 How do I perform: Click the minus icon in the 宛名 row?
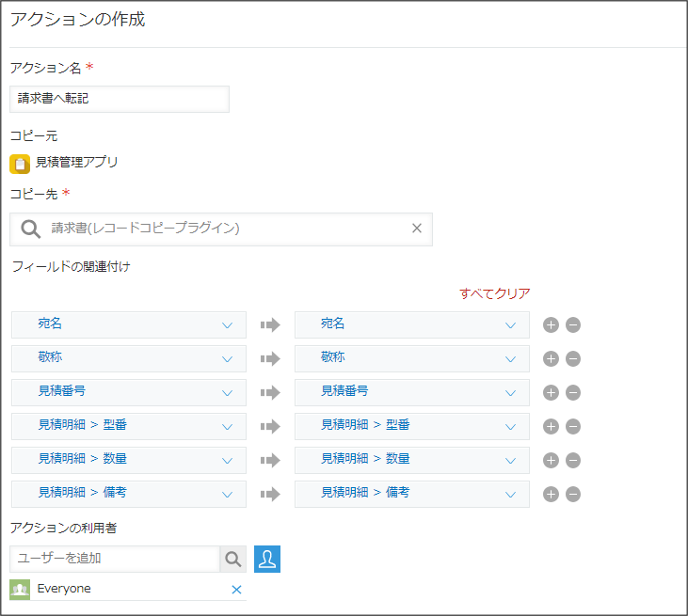tap(572, 325)
